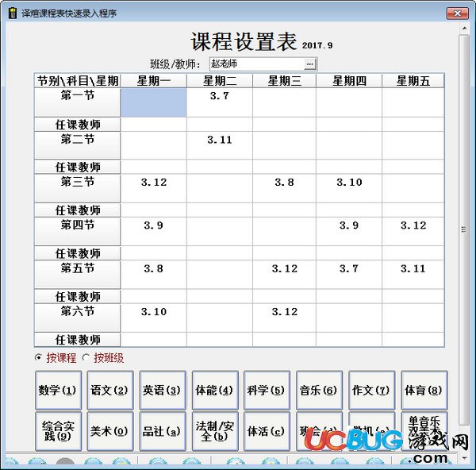Click the 音乐(6) subject button
This screenshot has height=470, width=476.
(x=319, y=390)
